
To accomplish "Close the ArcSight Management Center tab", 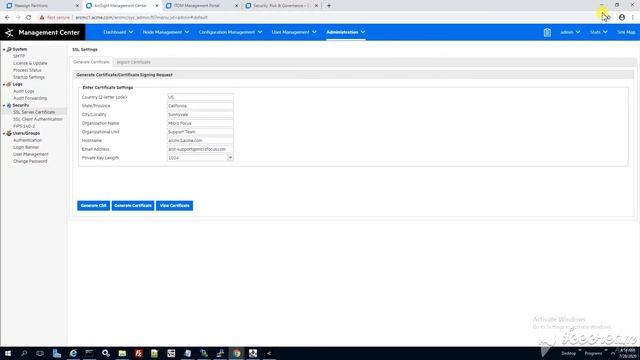I will click(157, 6).
